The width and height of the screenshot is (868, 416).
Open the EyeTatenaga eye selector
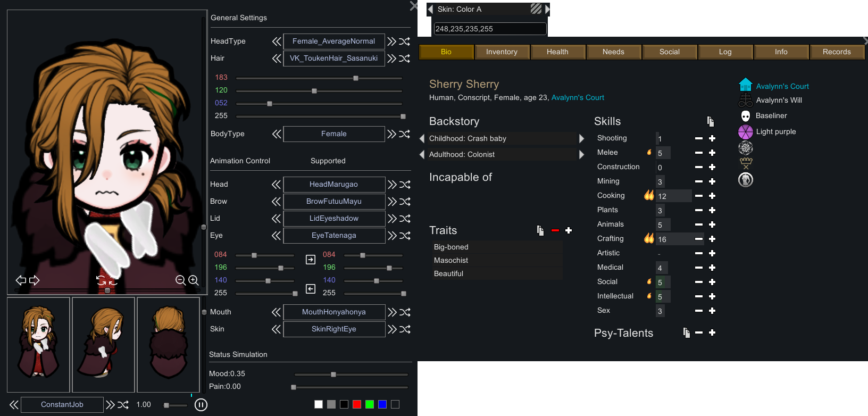[x=334, y=236]
